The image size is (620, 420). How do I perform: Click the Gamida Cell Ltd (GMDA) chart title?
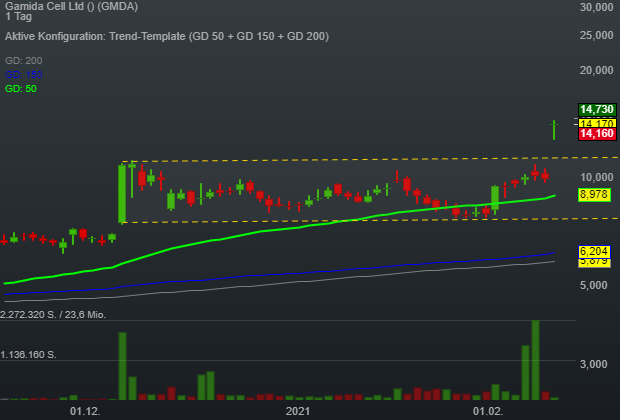[x=72, y=6]
